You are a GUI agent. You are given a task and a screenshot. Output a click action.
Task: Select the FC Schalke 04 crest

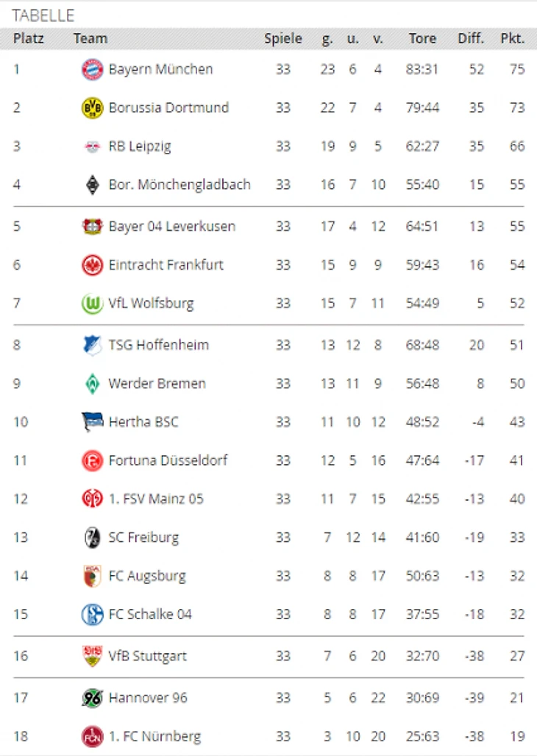(92, 615)
